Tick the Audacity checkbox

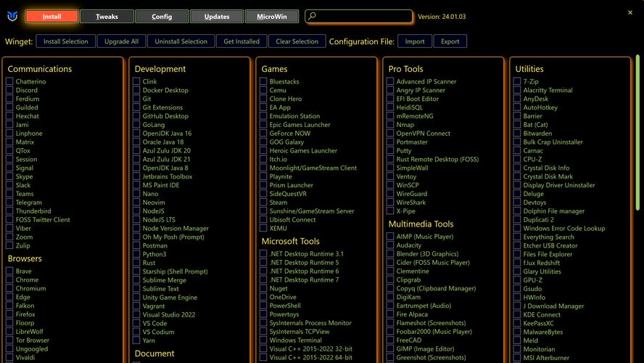[x=390, y=245]
